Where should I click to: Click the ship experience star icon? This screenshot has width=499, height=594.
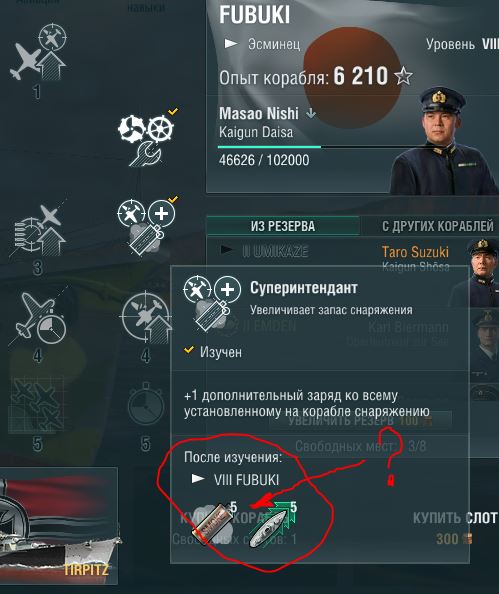[403, 76]
